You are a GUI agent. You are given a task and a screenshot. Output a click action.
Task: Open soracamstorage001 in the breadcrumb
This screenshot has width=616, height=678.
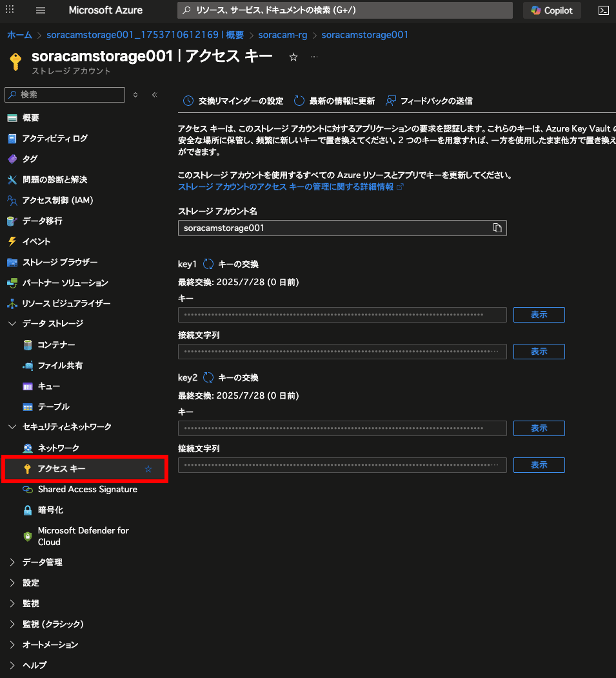pyautogui.click(x=365, y=35)
